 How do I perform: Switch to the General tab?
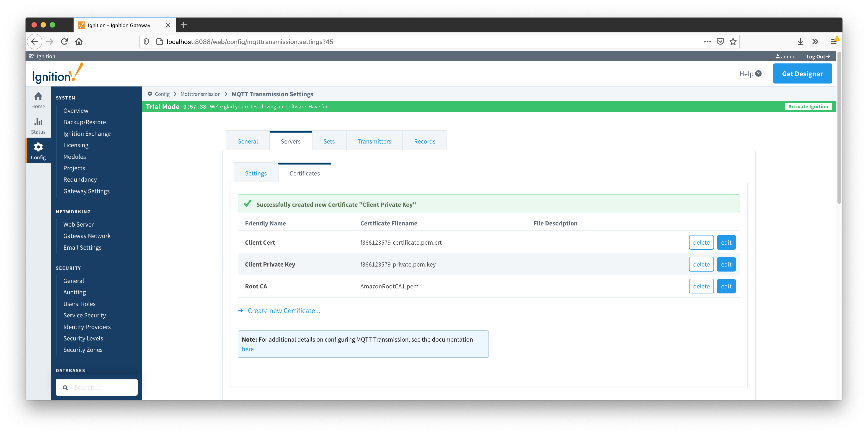pos(247,141)
